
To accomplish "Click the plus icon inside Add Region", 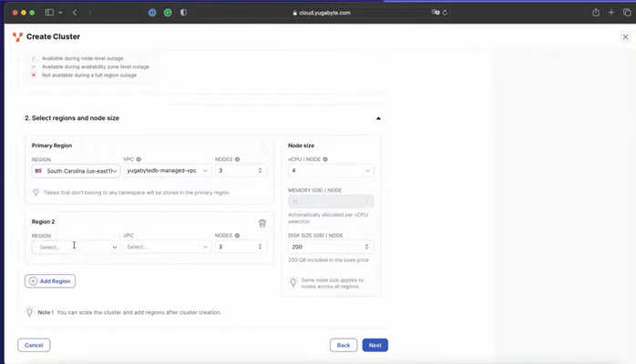I will point(34,281).
